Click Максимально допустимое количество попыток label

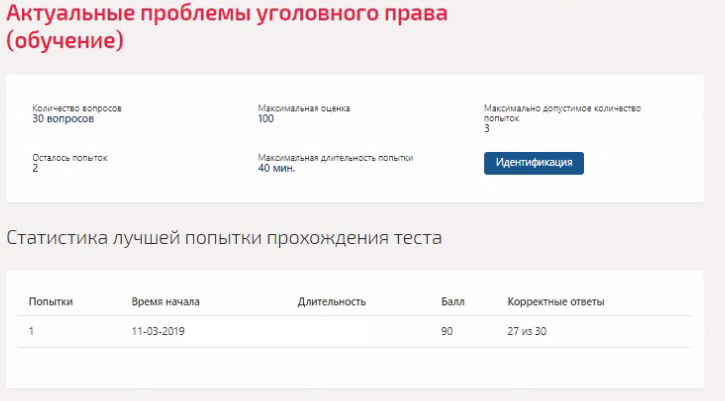click(562, 113)
